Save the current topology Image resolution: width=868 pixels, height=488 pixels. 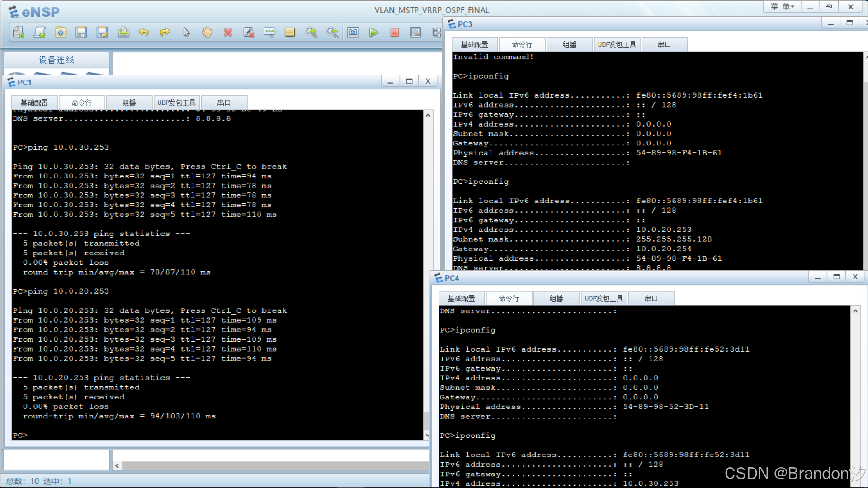[x=81, y=32]
